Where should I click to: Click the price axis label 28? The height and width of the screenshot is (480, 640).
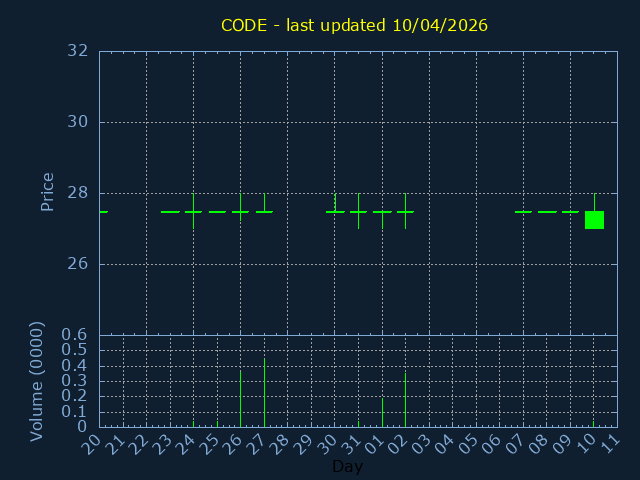tap(78, 193)
